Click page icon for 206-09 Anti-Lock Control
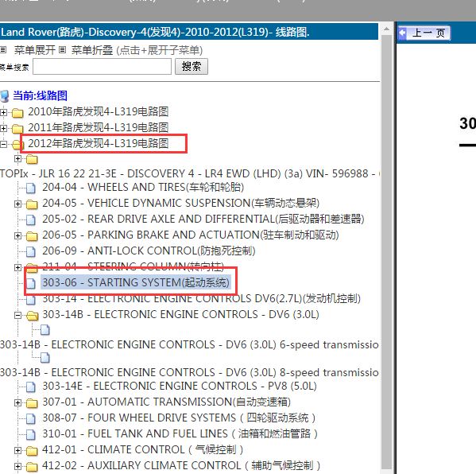This screenshot has height=474, width=476. (x=31, y=251)
